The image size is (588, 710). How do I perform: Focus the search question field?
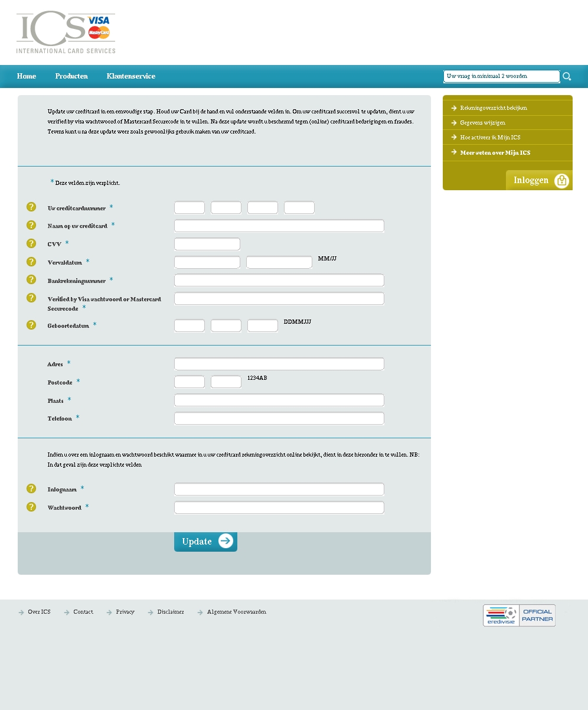click(x=501, y=76)
